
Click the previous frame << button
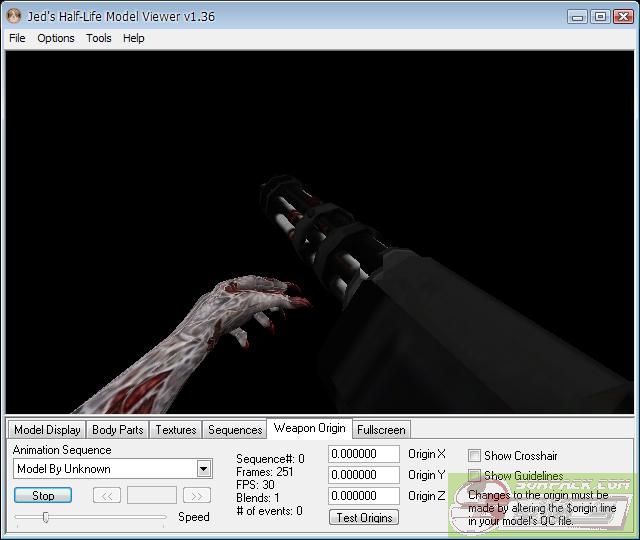click(x=107, y=495)
